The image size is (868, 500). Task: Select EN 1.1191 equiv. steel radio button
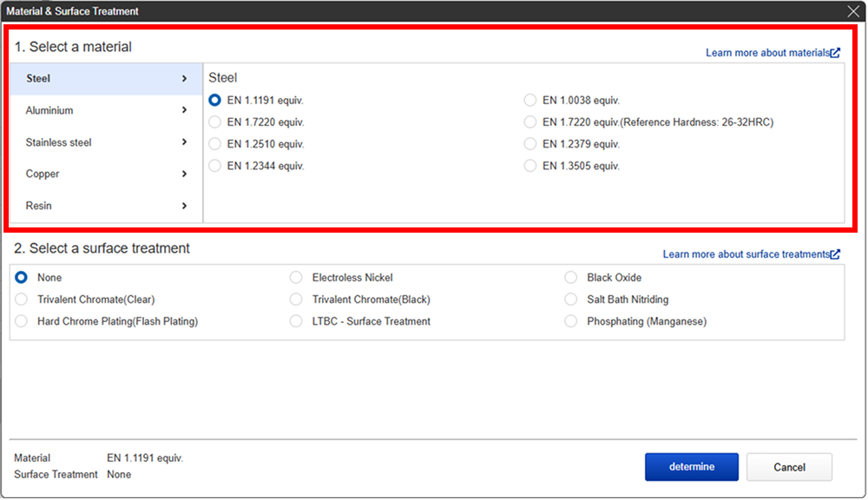click(214, 100)
